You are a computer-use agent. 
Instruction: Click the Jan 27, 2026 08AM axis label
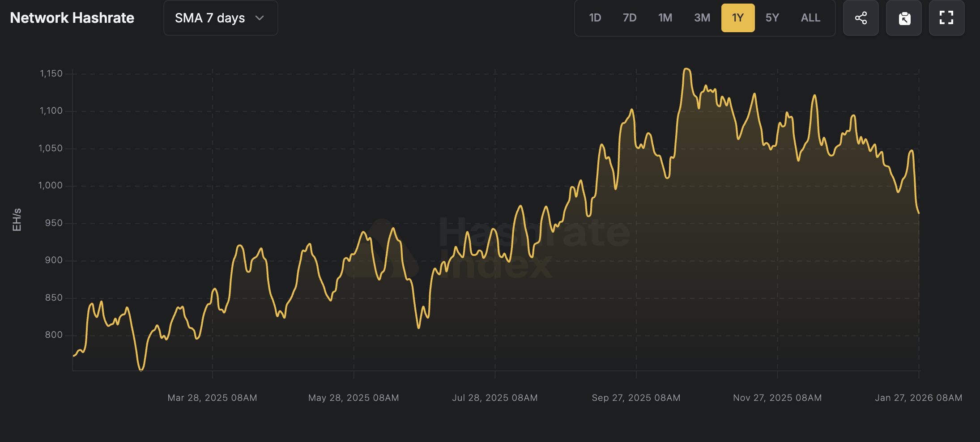918,398
